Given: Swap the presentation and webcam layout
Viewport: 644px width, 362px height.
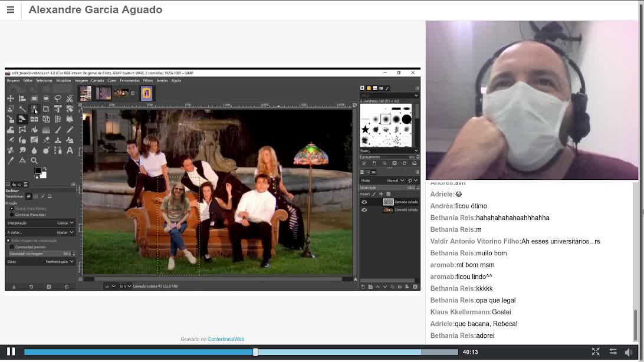Looking at the screenshot, I should point(613,352).
